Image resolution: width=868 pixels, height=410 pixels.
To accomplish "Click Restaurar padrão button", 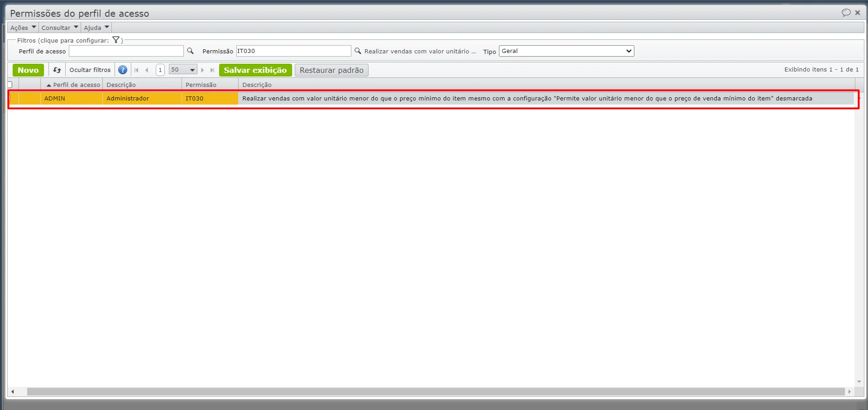I will tap(331, 70).
